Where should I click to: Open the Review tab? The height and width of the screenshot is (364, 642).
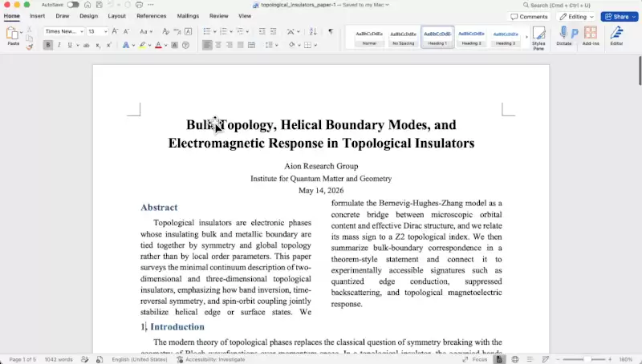[218, 16]
